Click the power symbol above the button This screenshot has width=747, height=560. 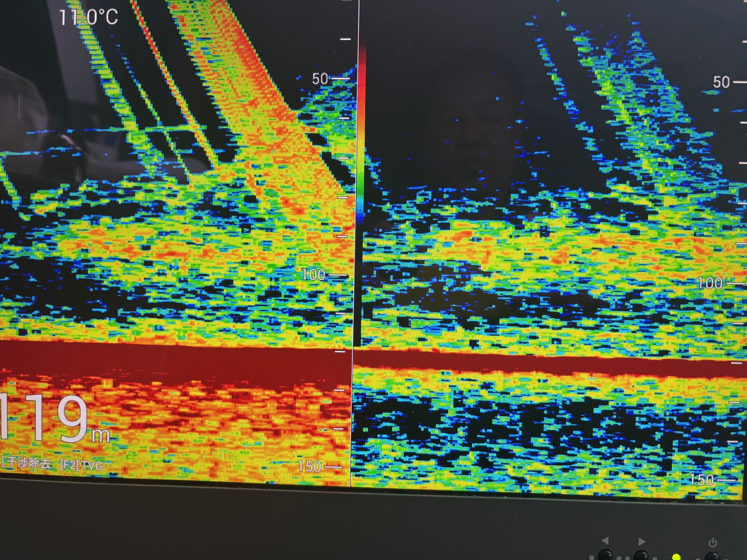click(713, 543)
